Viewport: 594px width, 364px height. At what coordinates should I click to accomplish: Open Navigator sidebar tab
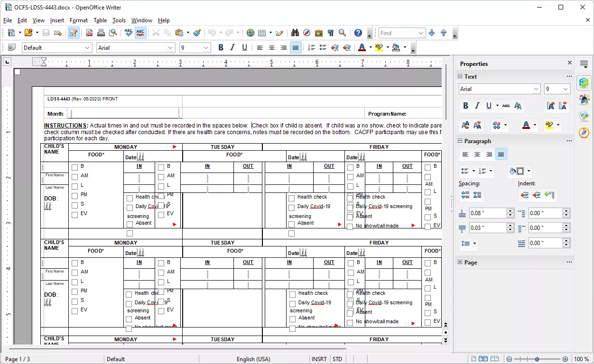(x=584, y=132)
